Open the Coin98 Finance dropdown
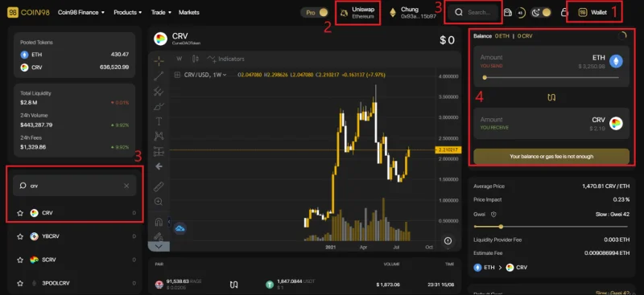Viewport: 644px width, 295px height. pyautogui.click(x=81, y=12)
